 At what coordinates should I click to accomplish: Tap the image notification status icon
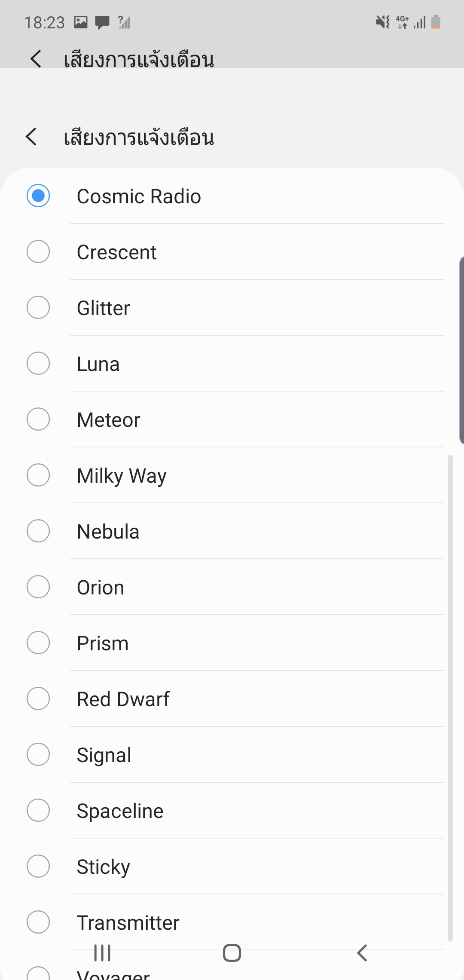81,22
